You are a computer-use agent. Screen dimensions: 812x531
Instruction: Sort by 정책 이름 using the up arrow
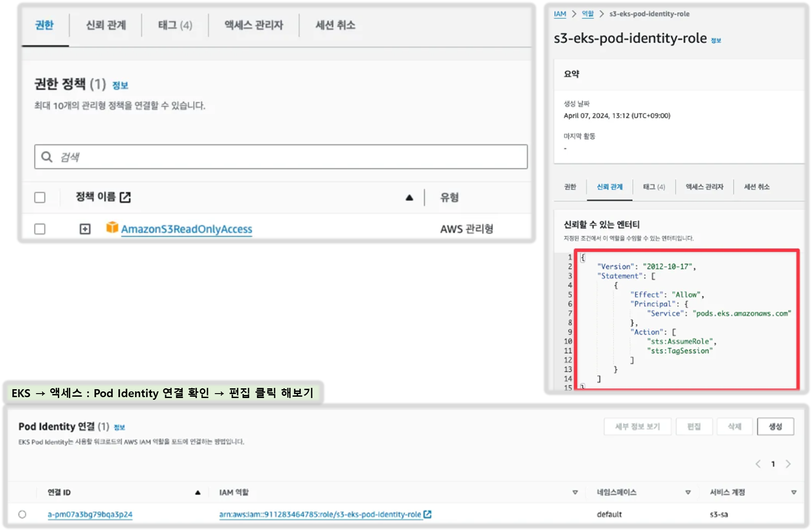(409, 197)
